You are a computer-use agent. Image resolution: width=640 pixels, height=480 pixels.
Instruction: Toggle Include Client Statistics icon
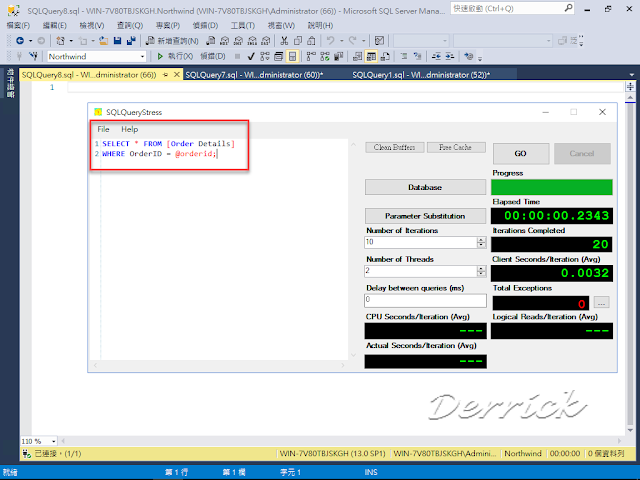[338, 56]
